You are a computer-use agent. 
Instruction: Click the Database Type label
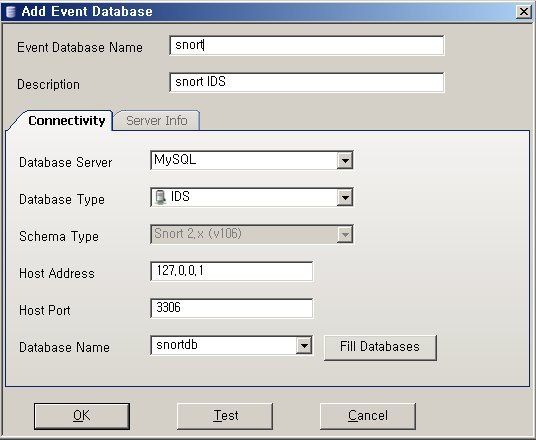[x=62, y=200]
